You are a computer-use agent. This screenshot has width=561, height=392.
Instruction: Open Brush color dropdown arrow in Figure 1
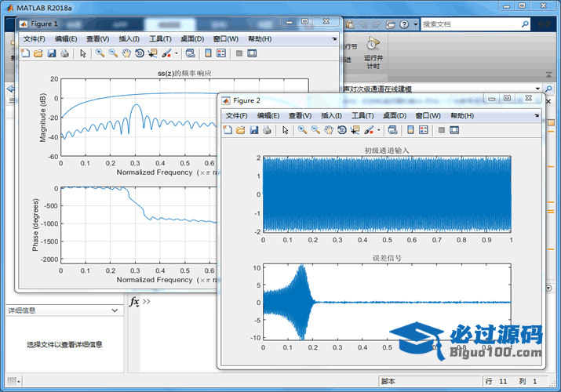coord(177,53)
